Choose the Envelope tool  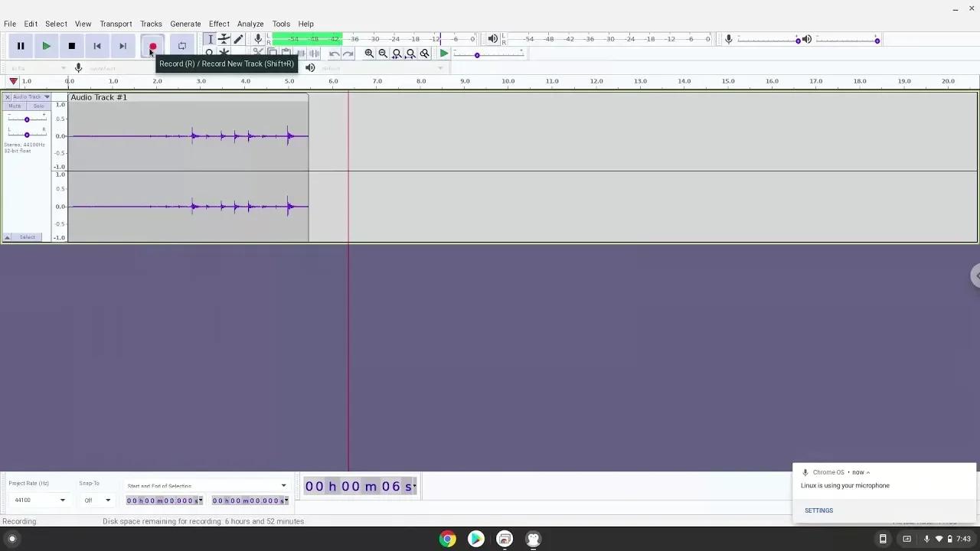[x=224, y=39]
